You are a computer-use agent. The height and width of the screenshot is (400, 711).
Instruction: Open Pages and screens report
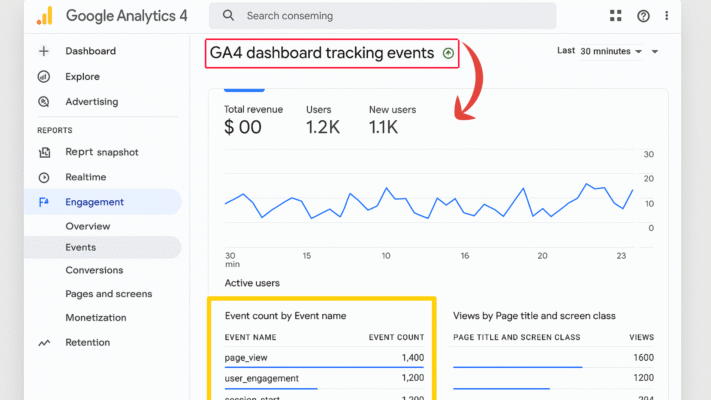[x=109, y=294]
